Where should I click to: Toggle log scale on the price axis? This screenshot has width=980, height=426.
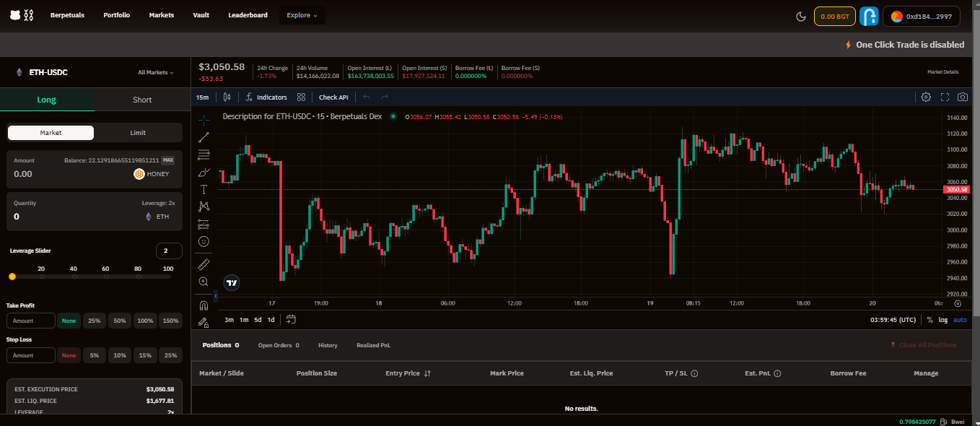[x=942, y=320]
